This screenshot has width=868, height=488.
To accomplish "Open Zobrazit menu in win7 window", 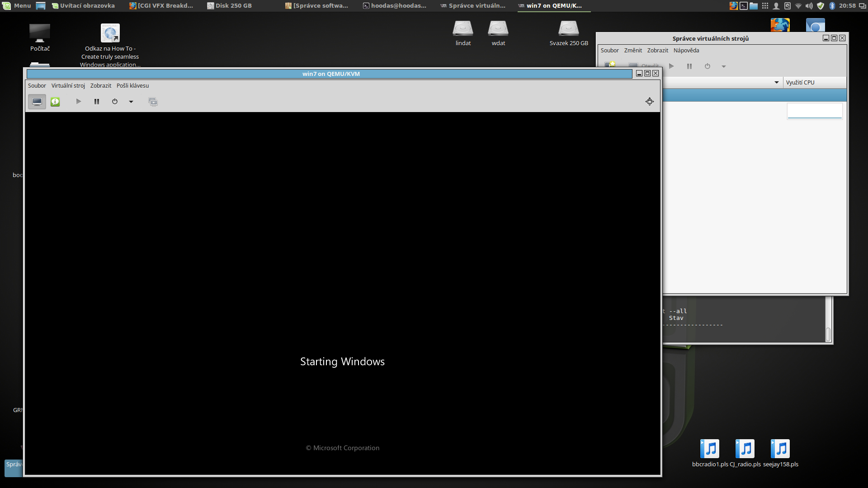I will [x=101, y=86].
